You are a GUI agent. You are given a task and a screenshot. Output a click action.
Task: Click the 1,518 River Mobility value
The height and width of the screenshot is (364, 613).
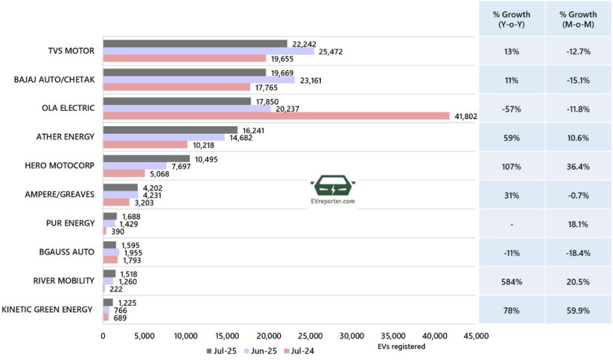tap(129, 274)
